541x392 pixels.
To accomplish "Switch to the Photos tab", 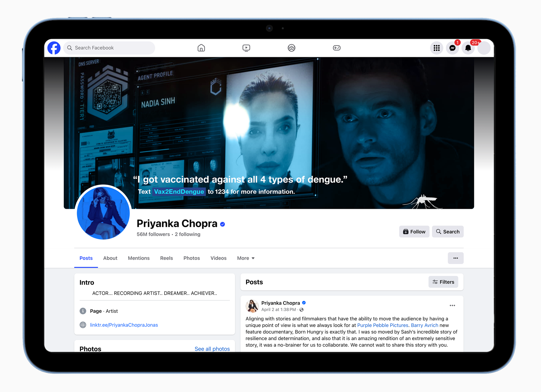I will tap(192, 258).
